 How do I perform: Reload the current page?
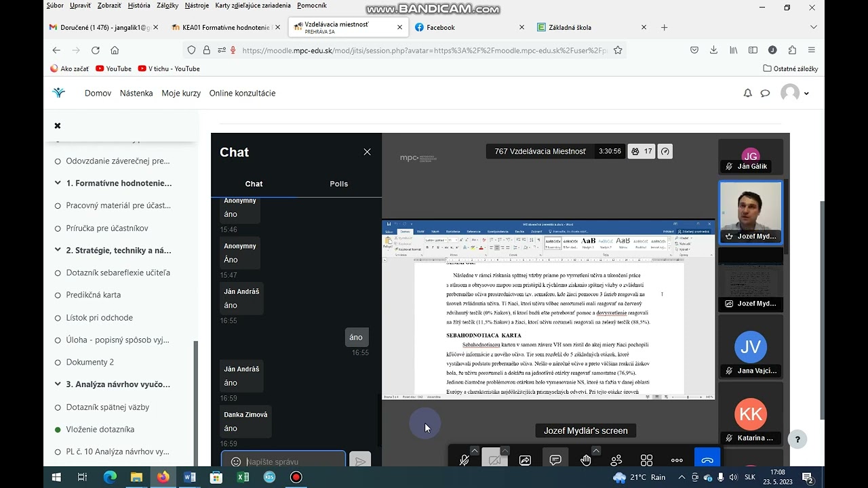[96, 50]
